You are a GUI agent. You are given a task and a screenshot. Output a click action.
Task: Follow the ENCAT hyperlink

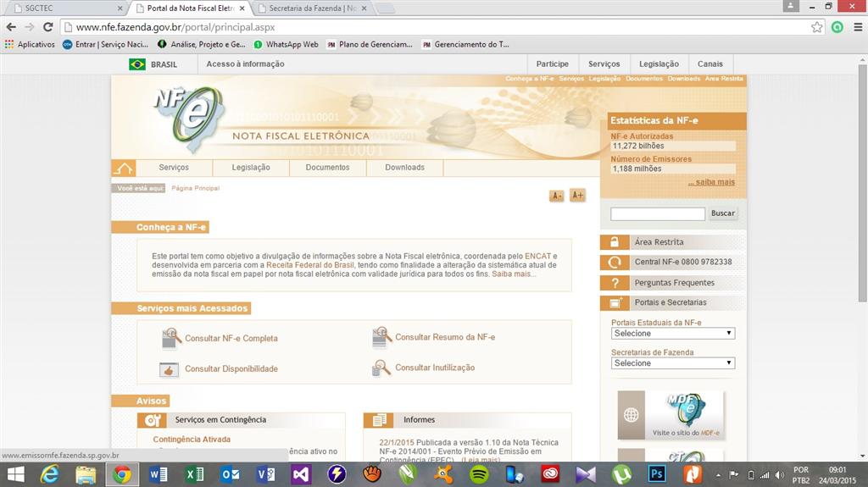[x=537, y=256]
